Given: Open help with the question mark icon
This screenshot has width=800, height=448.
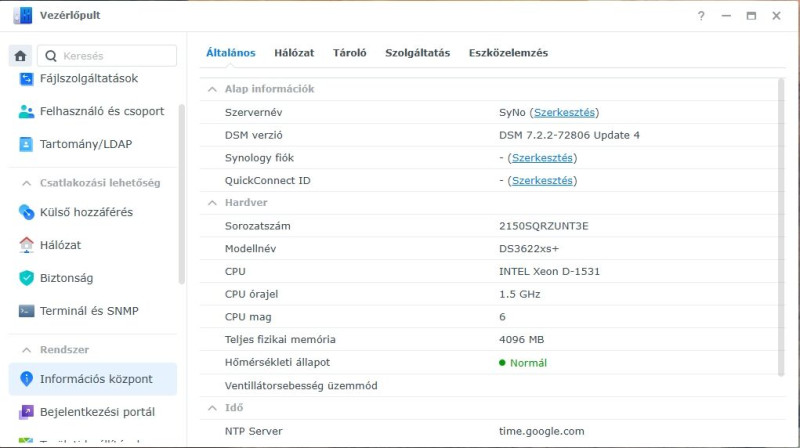Looking at the screenshot, I should click(x=701, y=16).
